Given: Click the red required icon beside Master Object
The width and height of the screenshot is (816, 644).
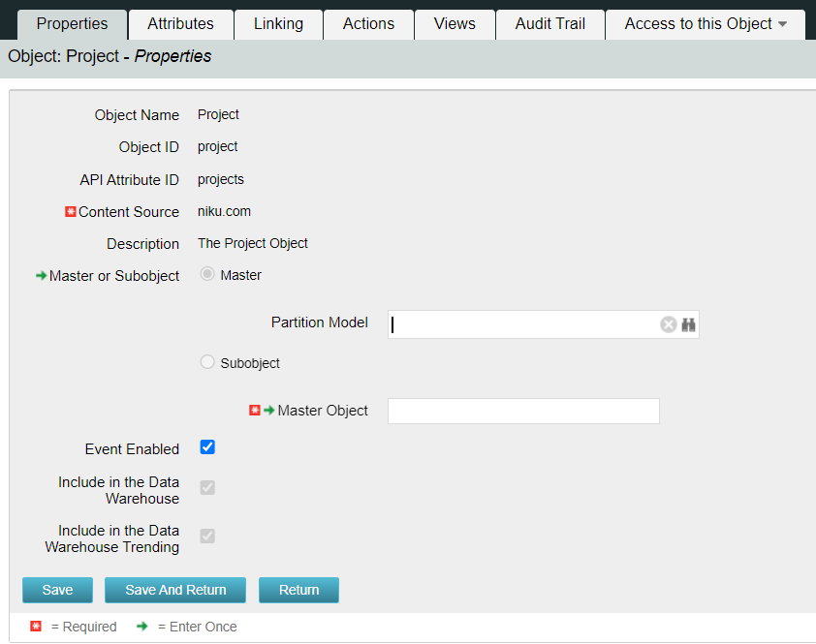Looking at the screenshot, I should (x=255, y=411).
